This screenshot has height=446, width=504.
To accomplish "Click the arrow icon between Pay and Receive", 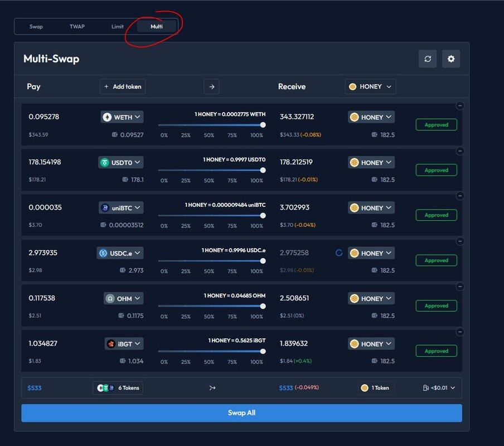I will click(211, 86).
